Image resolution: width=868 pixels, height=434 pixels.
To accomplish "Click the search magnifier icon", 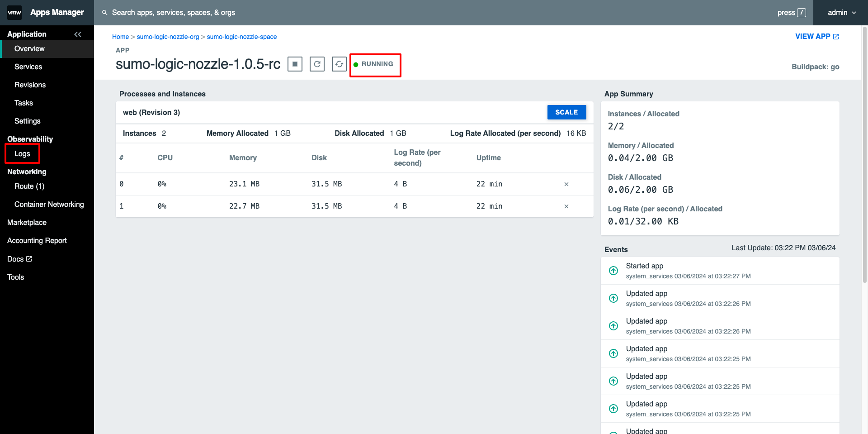I will [105, 13].
